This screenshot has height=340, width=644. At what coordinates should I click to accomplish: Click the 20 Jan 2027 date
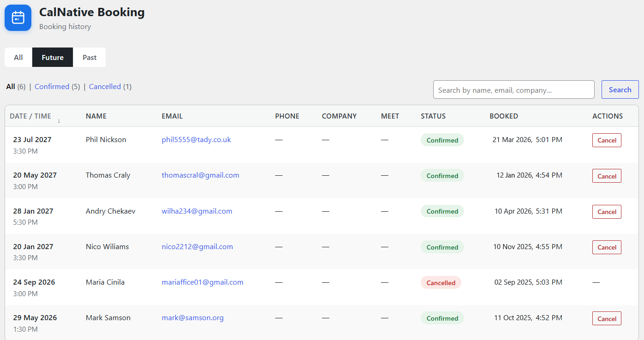tap(33, 247)
